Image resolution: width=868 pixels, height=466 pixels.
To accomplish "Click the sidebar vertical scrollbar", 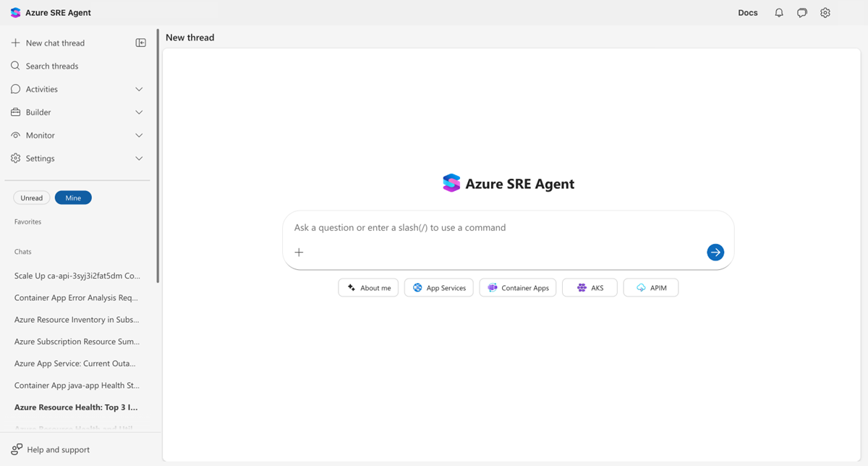I will [x=158, y=156].
